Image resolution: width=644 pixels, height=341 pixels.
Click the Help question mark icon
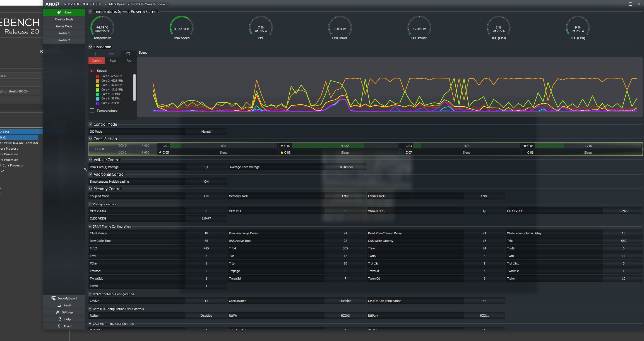60,319
